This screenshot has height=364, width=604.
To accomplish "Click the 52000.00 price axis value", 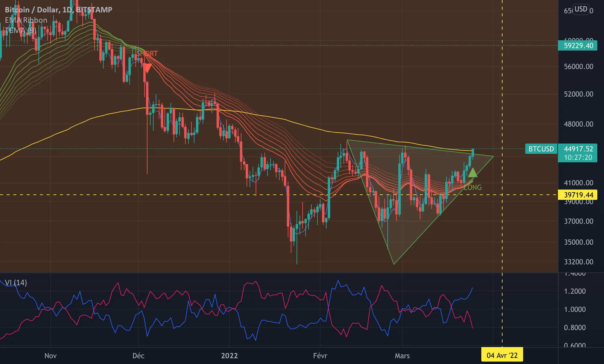I will click(x=579, y=94).
